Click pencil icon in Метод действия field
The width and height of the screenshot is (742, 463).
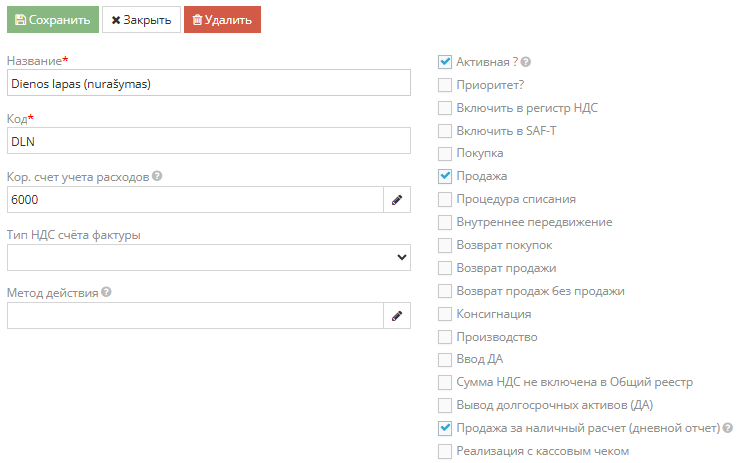click(397, 316)
